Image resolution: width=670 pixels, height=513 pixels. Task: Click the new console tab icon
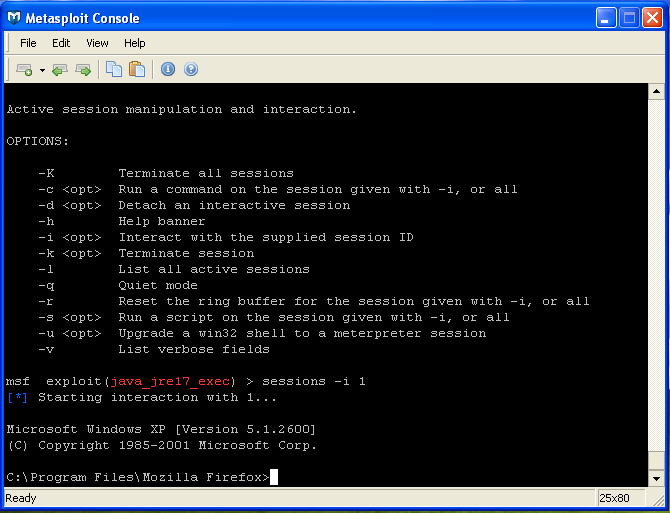click(x=24, y=70)
